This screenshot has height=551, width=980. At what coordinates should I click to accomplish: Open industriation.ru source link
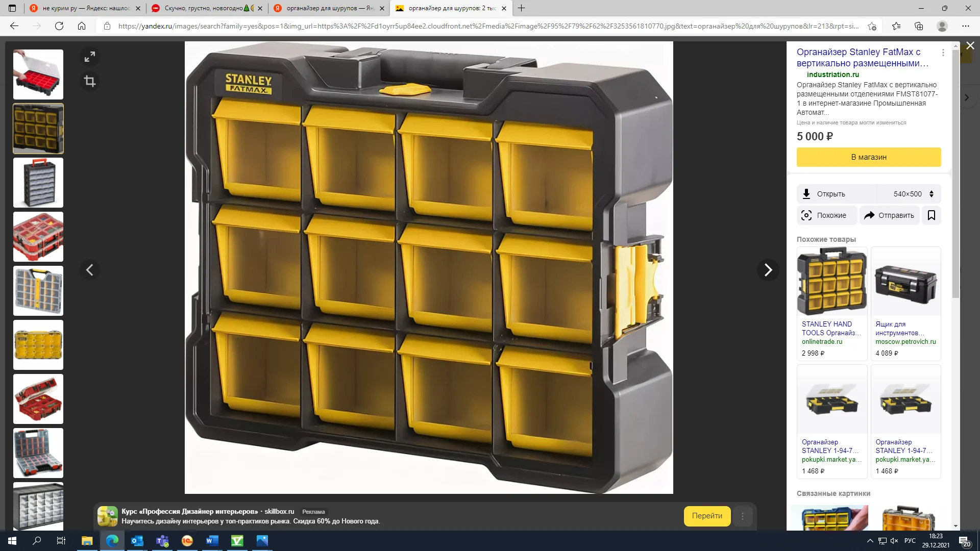[832, 74]
